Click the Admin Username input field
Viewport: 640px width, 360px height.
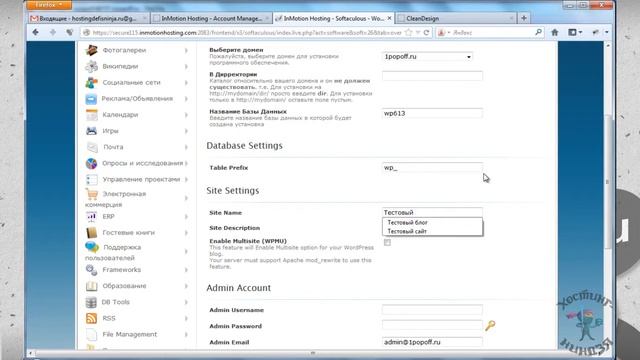coord(432,310)
